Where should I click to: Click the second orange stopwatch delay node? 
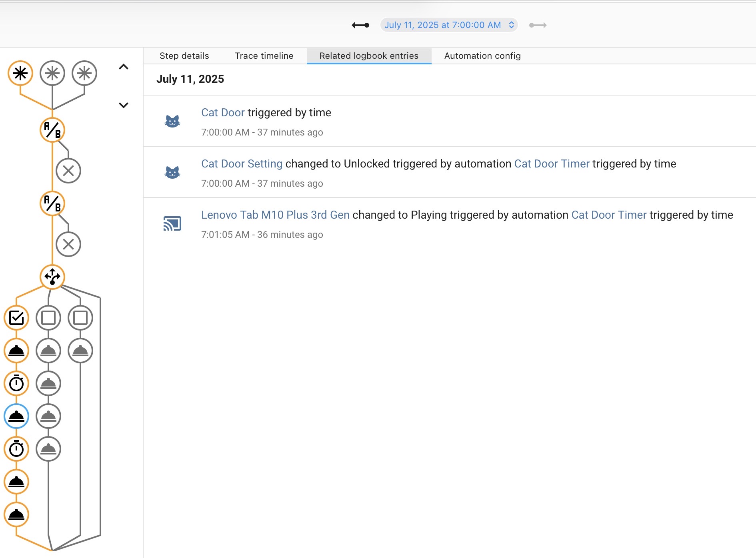[16, 449]
